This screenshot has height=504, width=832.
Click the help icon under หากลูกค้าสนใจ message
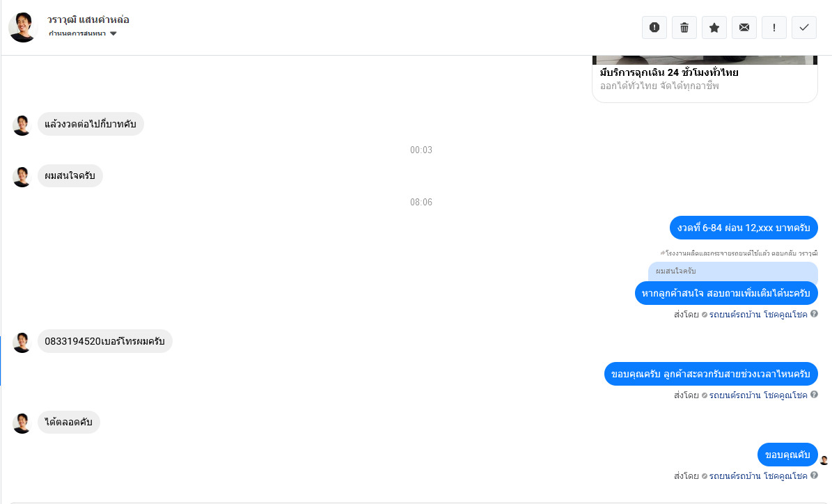point(814,314)
